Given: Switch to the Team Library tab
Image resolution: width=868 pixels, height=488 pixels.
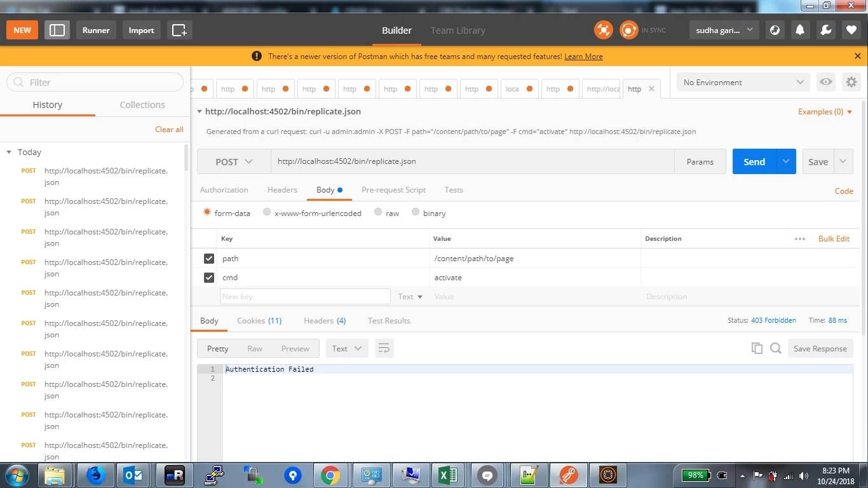Looking at the screenshot, I should click(x=458, y=30).
